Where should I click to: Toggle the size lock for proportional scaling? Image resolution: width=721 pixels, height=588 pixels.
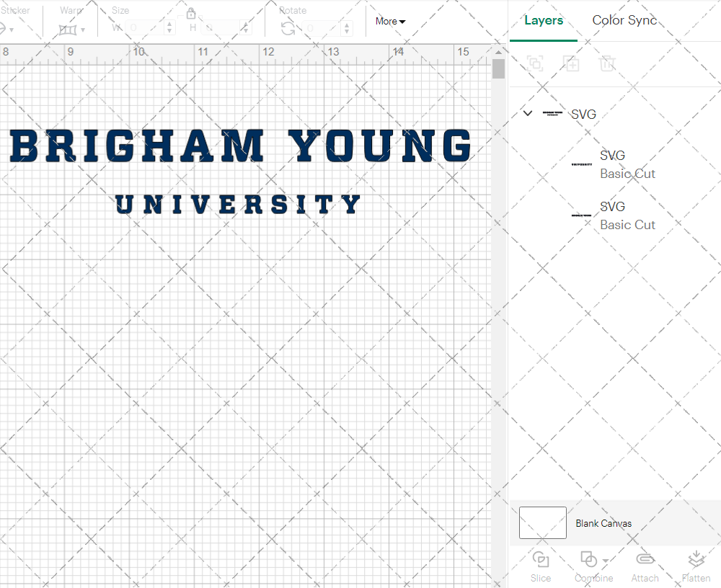pyautogui.click(x=191, y=13)
